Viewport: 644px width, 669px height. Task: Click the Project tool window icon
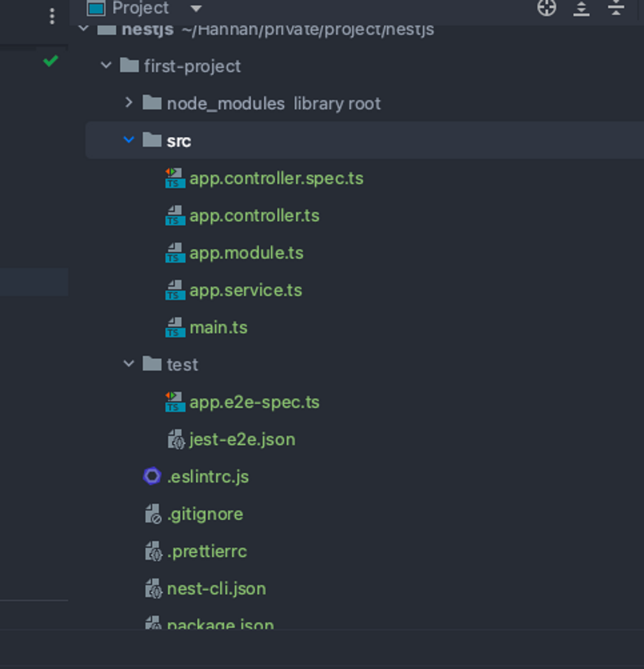tap(96, 8)
